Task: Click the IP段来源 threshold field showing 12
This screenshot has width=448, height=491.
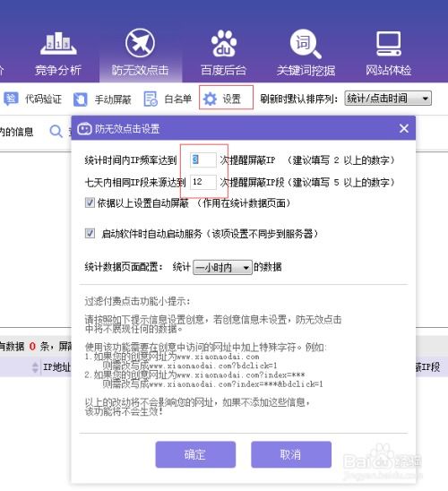Action: click(x=202, y=182)
